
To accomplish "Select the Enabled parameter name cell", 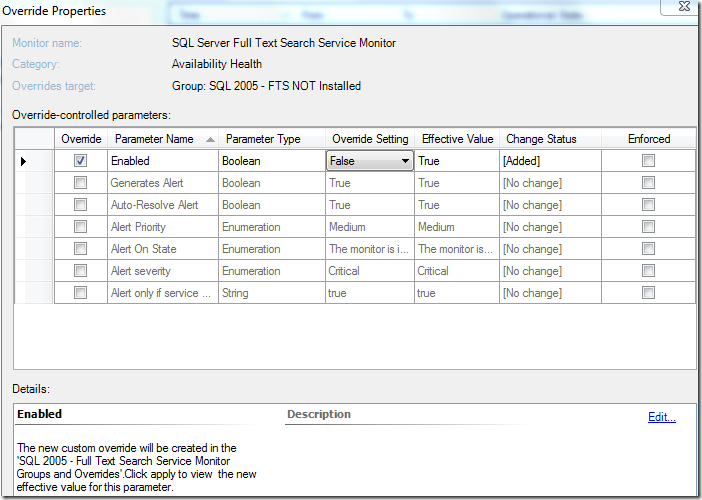I will point(163,161).
